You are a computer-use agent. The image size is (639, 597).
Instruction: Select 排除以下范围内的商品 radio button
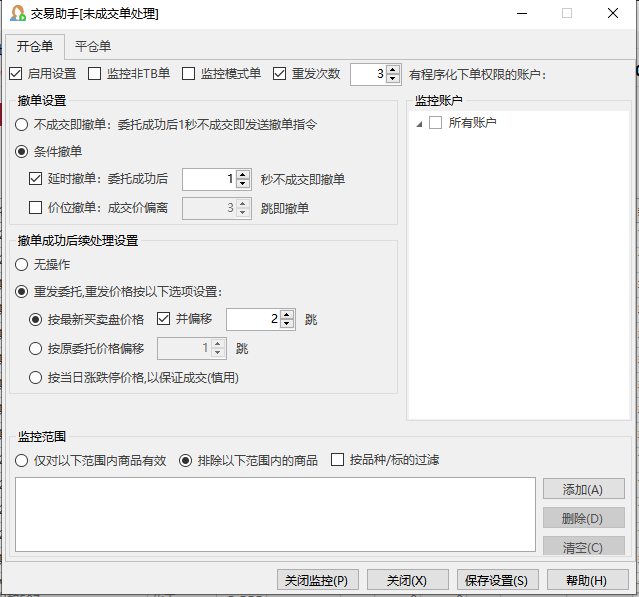185,460
